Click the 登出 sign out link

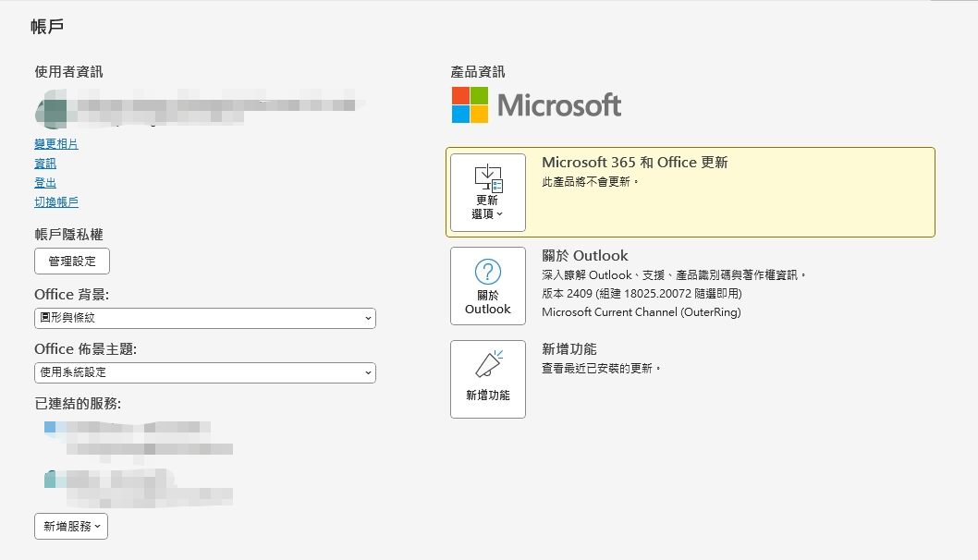point(45,183)
